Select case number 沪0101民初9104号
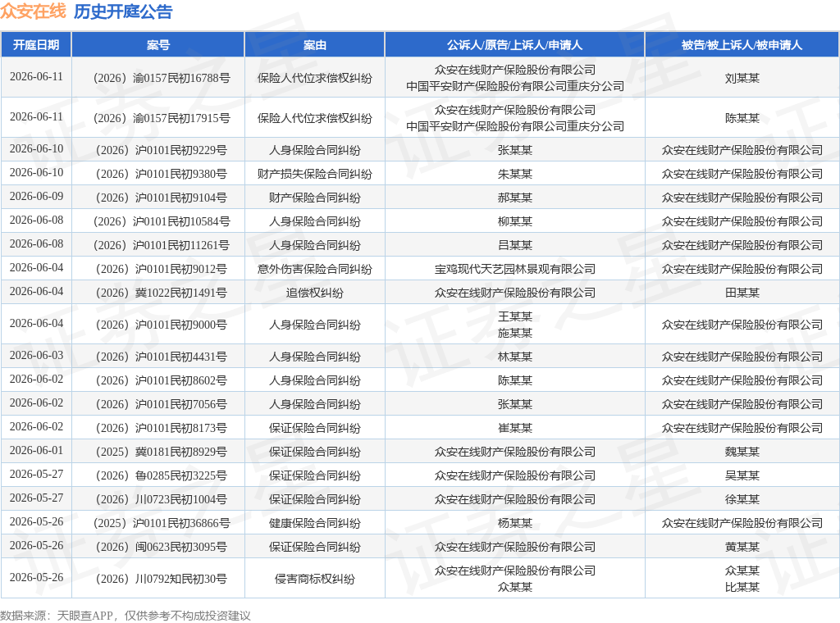 click(162, 198)
